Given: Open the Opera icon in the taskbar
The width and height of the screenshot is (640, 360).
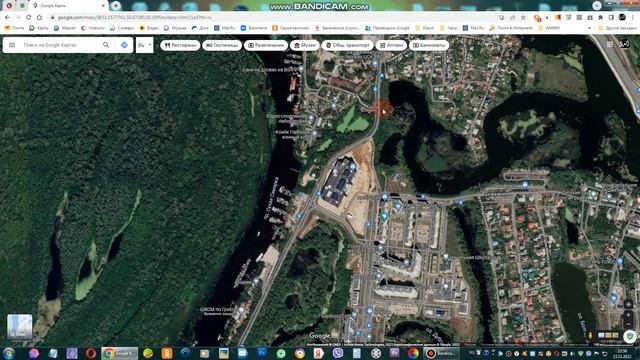Looking at the screenshot, I should (x=91, y=353).
